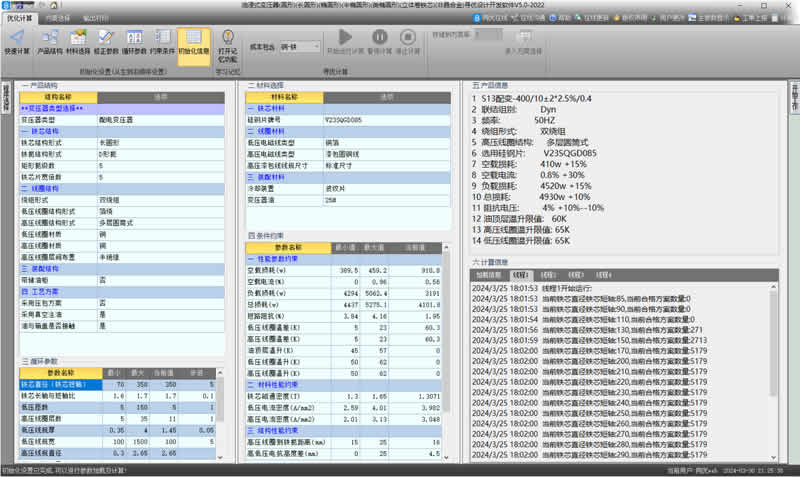Click the home icon in the title bar
The width and height of the screenshot is (800, 477).
click(54, 5)
